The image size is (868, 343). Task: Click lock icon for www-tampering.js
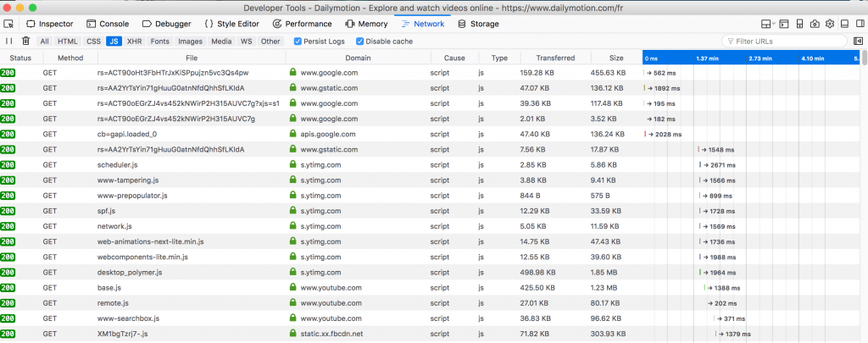click(x=292, y=180)
